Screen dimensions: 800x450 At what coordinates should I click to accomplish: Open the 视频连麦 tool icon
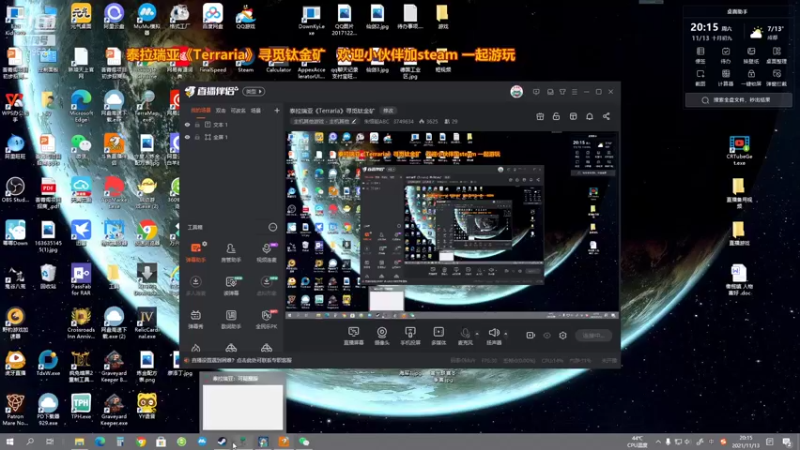tap(266, 253)
